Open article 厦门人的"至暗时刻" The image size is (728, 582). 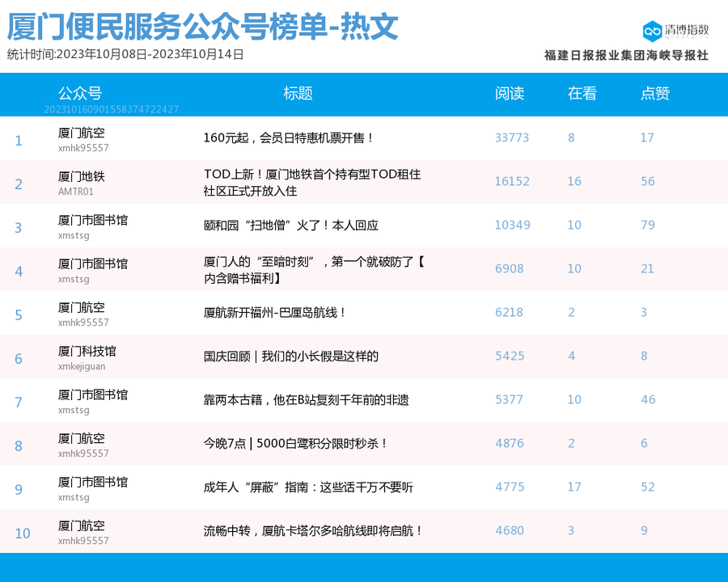314,270
